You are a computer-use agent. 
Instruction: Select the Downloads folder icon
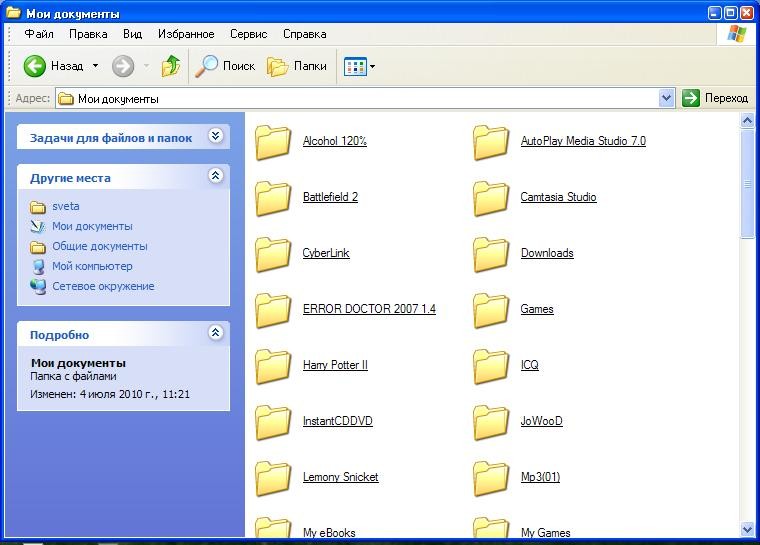click(491, 254)
